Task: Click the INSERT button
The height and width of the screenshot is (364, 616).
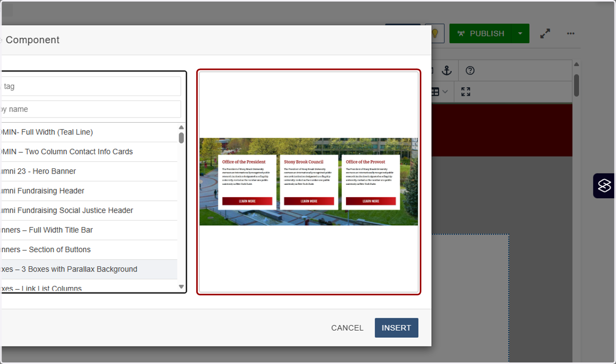Action: (396, 328)
